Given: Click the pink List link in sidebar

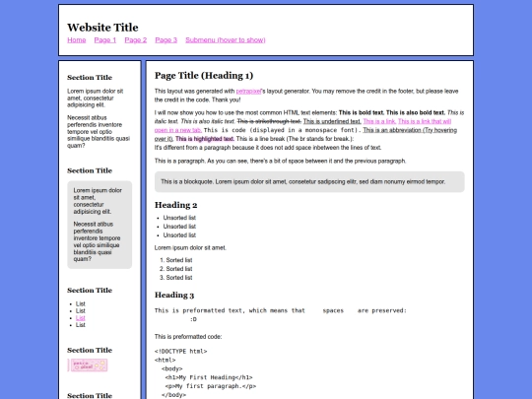Looking at the screenshot, I should [x=81, y=318].
